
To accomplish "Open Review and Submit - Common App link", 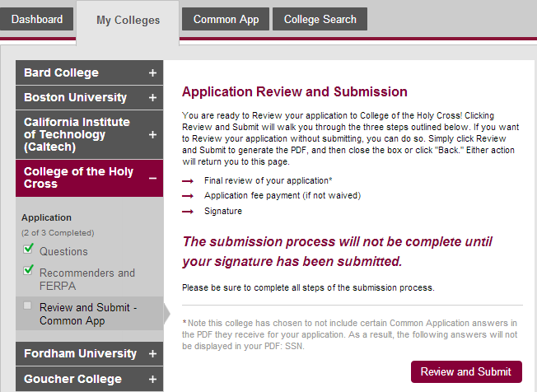I will click(x=88, y=314).
